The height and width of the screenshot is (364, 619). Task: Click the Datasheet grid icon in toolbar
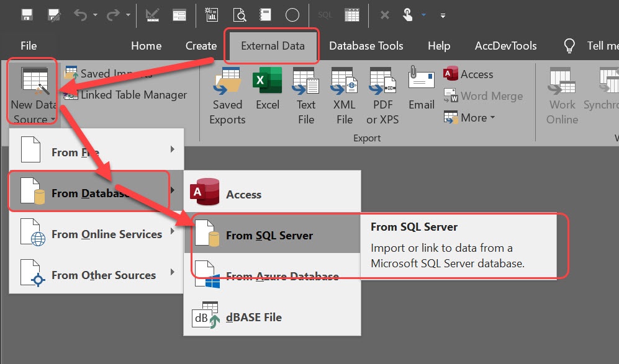click(352, 16)
